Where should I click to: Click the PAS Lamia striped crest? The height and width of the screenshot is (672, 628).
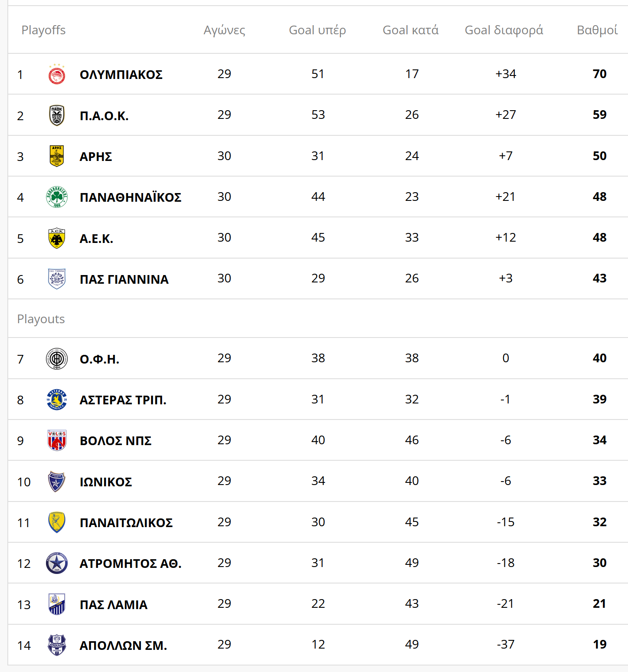(57, 604)
